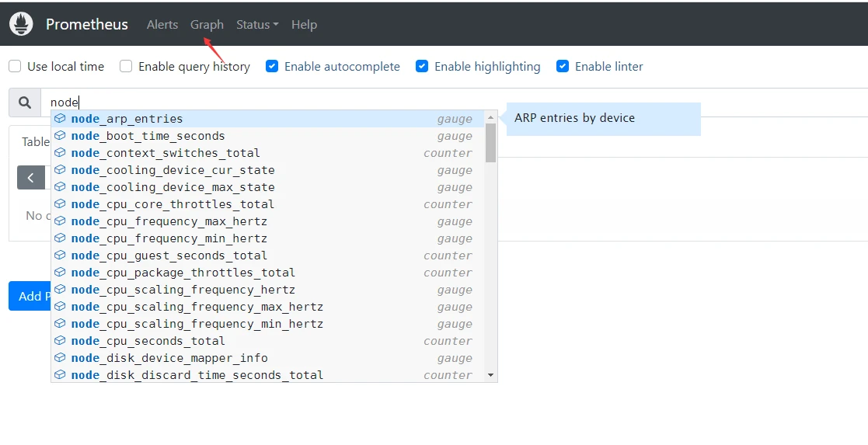Select node_cpu_seconds_total suggestion

coord(268,341)
